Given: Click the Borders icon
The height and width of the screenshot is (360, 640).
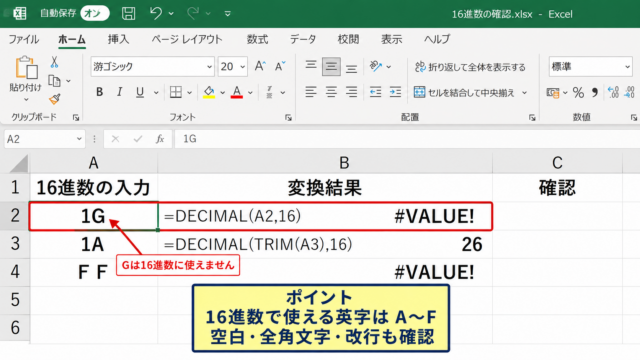Looking at the screenshot, I should (x=176, y=92).
